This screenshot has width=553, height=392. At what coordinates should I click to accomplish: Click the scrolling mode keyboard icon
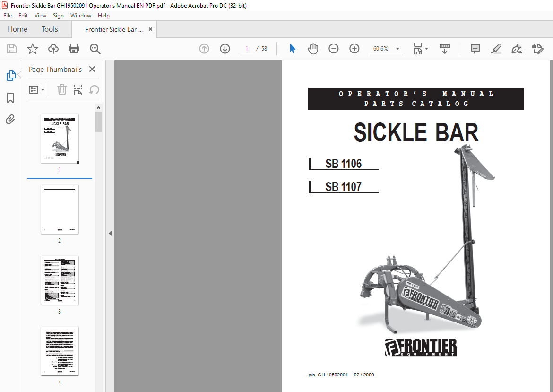pyautogui.click(x=444, y=49)
